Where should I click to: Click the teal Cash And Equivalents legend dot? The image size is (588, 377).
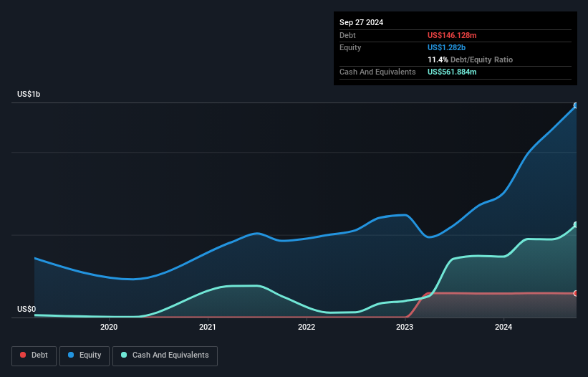(x=124, y=355)
